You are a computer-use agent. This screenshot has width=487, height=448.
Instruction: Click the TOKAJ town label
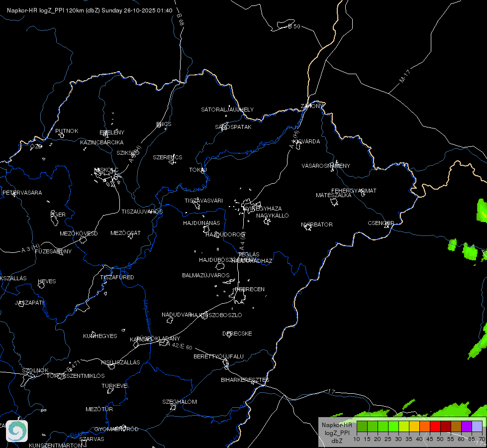pos(198,170)
